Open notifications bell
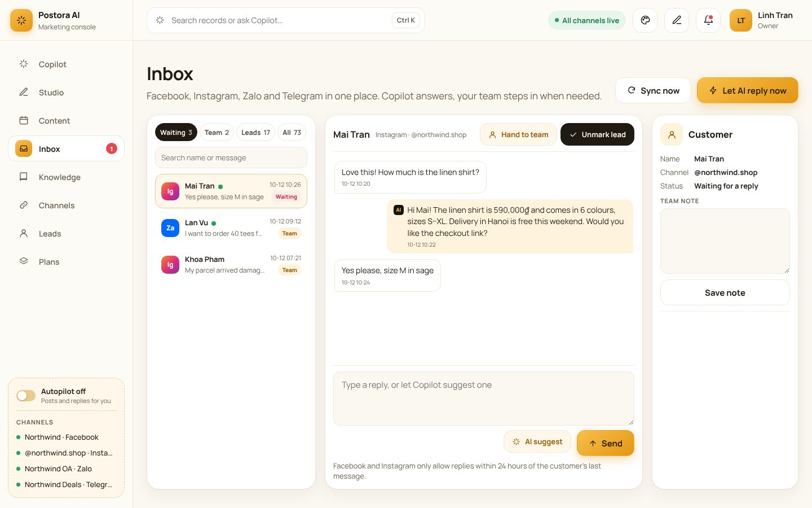Screen dimensions: 812x508 click(708, 20)
